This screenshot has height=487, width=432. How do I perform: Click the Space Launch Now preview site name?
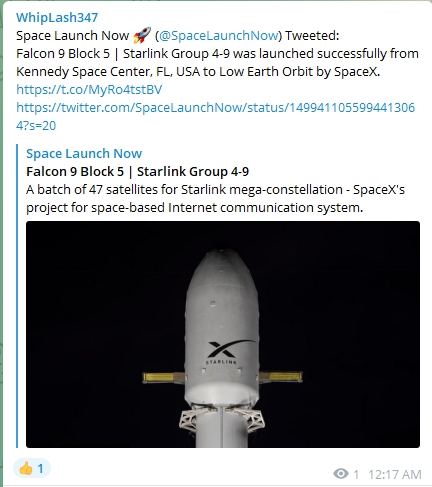click(84, 153)
